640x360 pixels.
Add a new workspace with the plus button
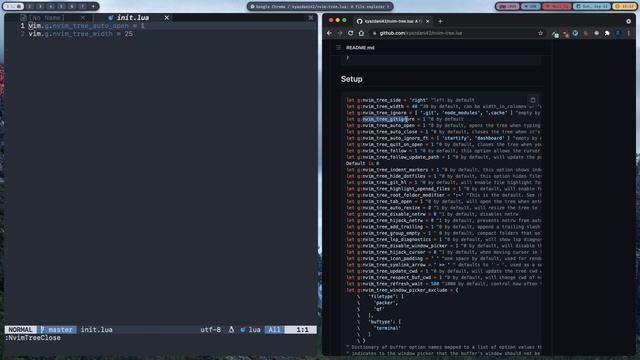(x=93, y=7)
